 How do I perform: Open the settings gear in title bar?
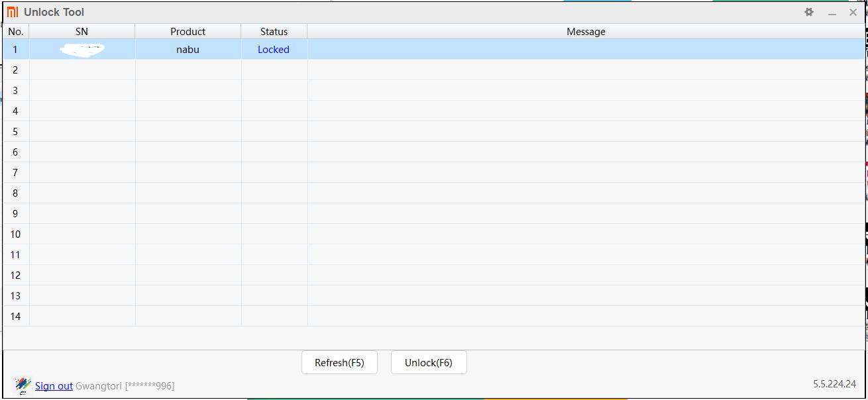point(809,12)
